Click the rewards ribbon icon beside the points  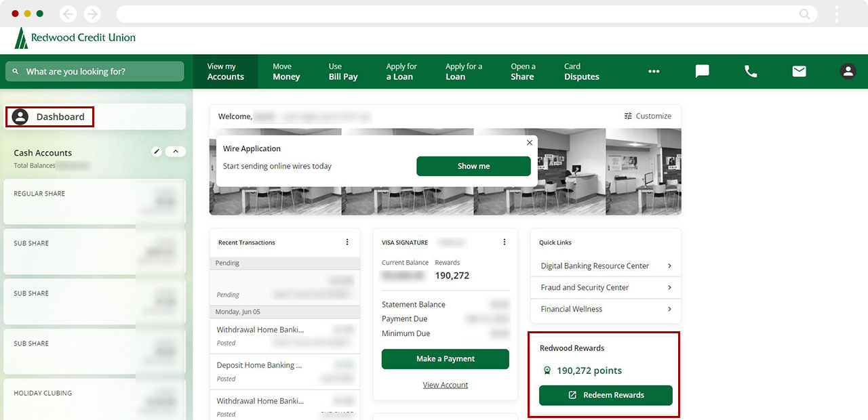click(547, 371)
